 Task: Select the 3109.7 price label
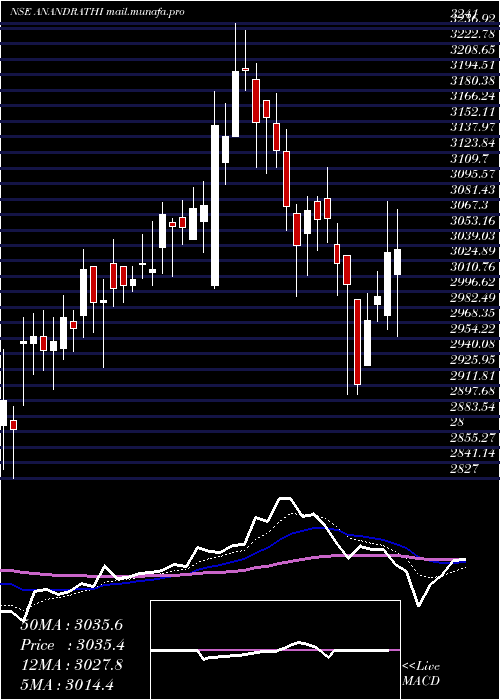coord(469,158)
